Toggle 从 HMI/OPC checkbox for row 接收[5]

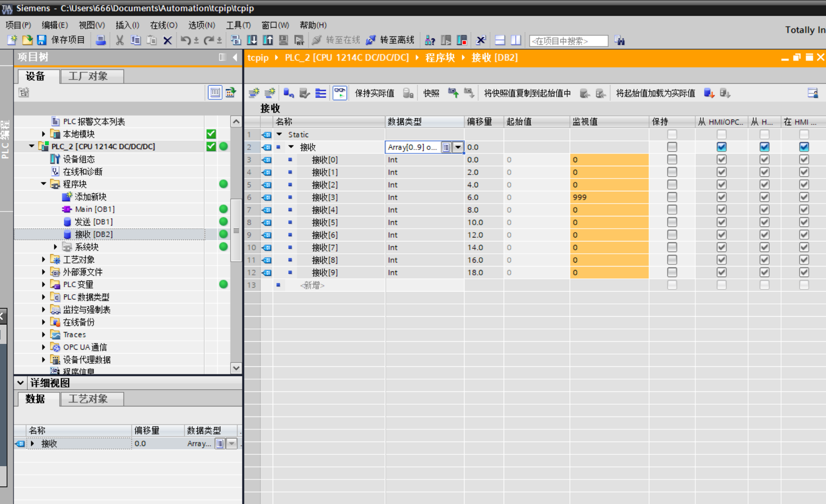pyautogui.click(x=721, y=222)
